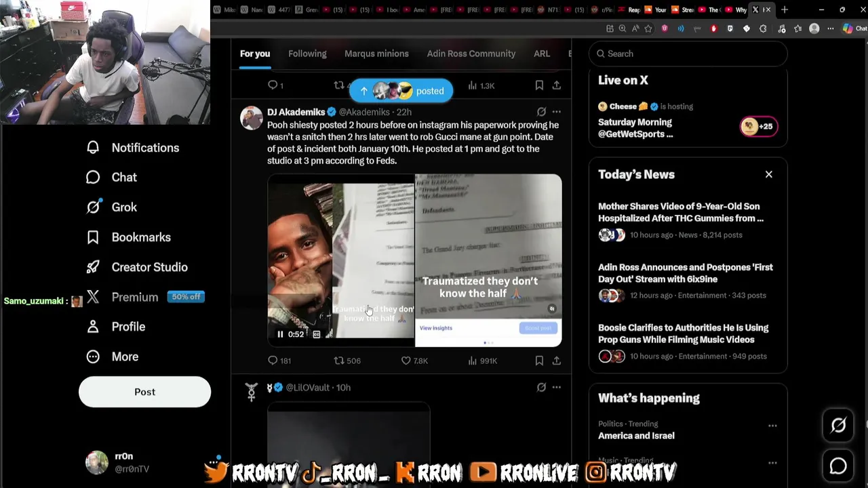Like the DJ Akademiks post
Viewport: 868px width, 488px height.
(414, 361)
